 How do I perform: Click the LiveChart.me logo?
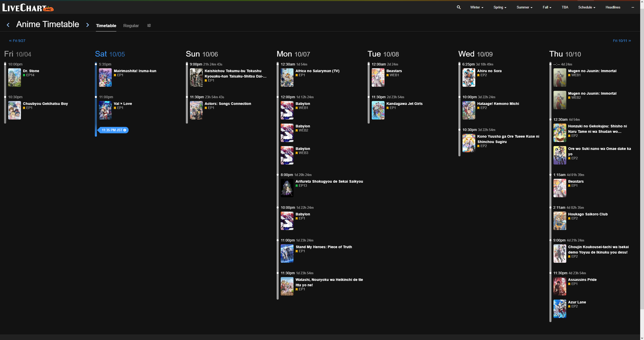point(28,8)
